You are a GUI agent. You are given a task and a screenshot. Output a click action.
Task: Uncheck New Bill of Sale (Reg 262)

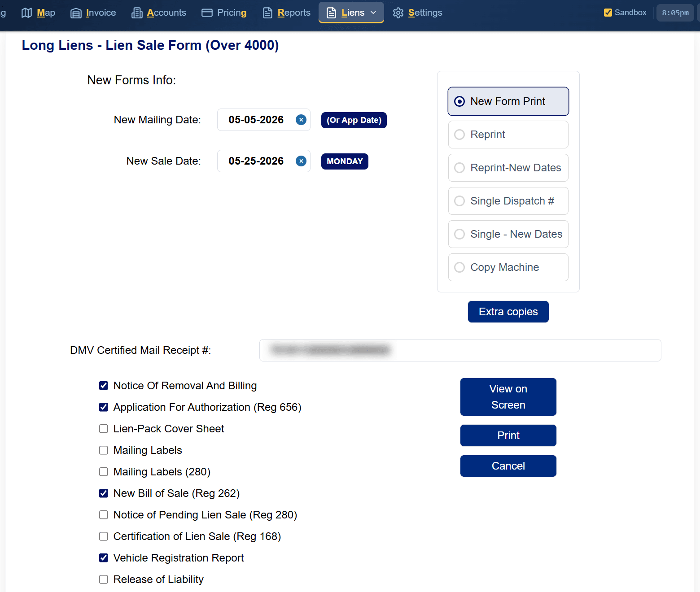(x=104, y=493)
